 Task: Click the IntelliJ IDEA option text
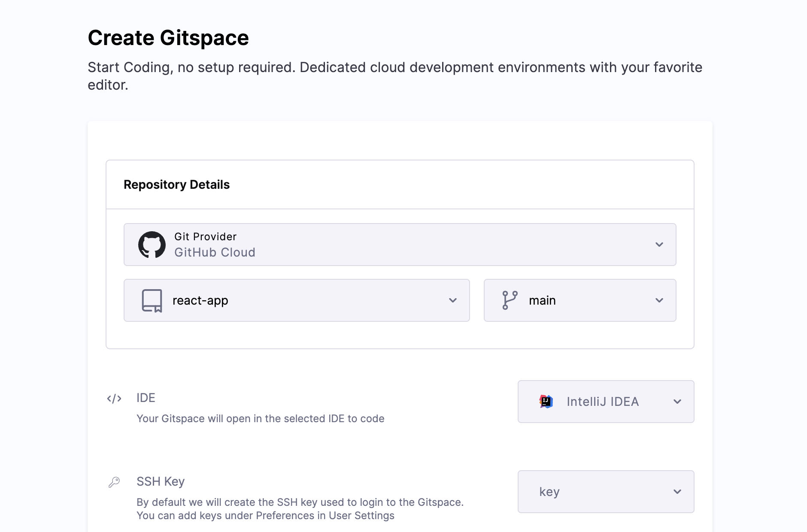tap(603, 402)
